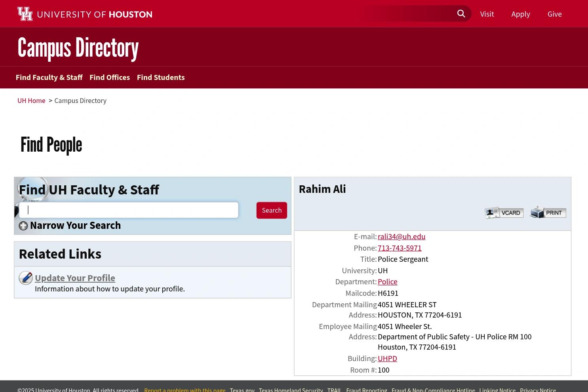Switch to Find Faculty & Staff

49,77
